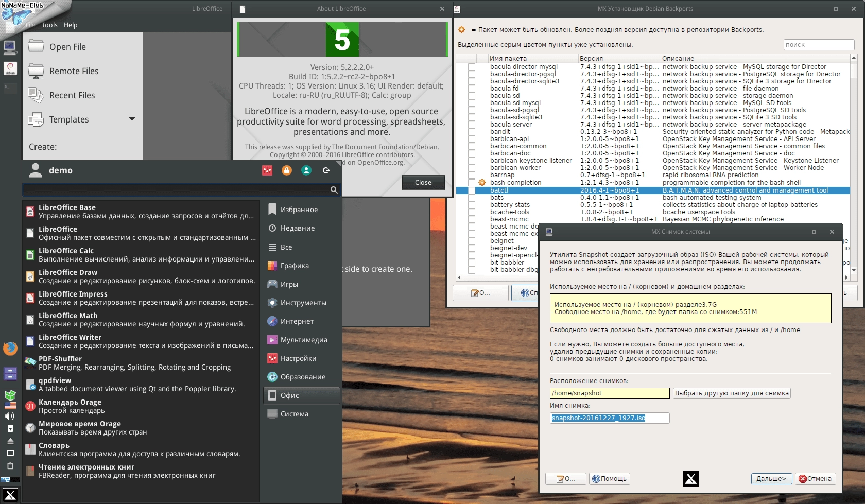Click the battery power tray icon
This screenshot has height=504, width=865.
[10, 428]
